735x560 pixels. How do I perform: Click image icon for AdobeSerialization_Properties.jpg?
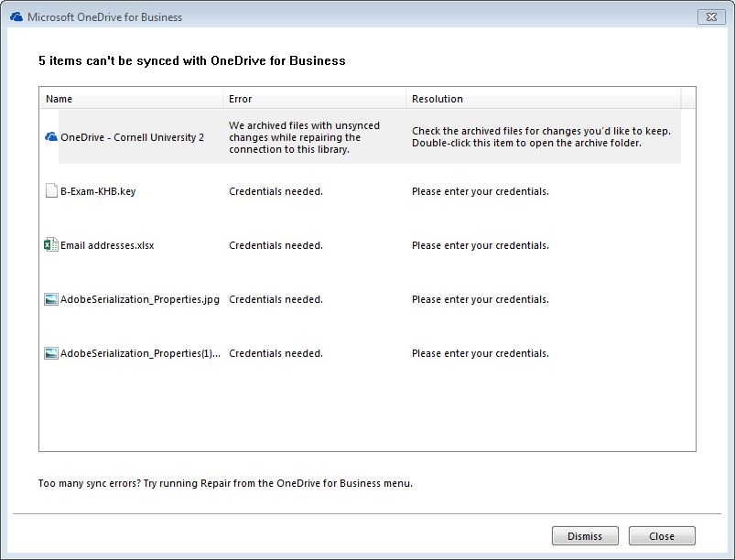click(x=51, y=299)
